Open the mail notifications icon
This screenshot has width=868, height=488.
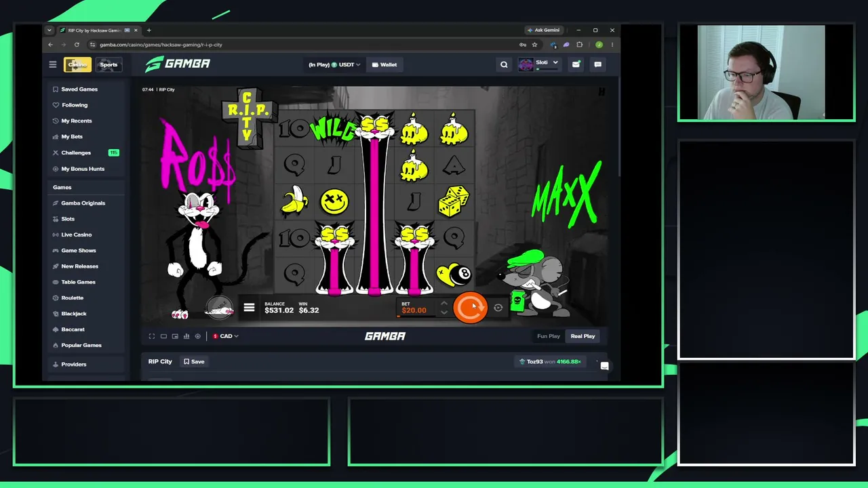click(x=576, y=64)
